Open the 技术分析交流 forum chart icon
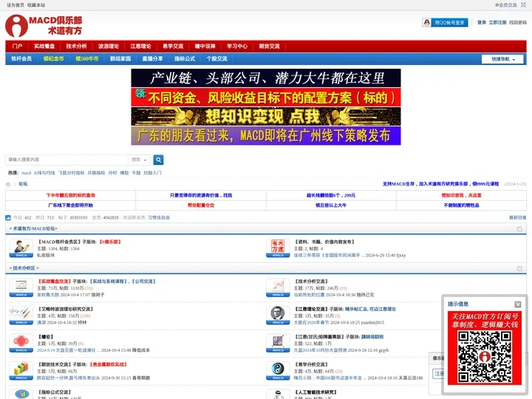 coord(278,287)
